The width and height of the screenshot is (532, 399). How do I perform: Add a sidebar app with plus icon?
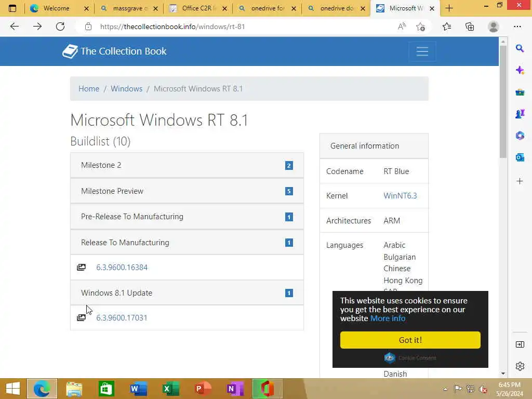520,181
